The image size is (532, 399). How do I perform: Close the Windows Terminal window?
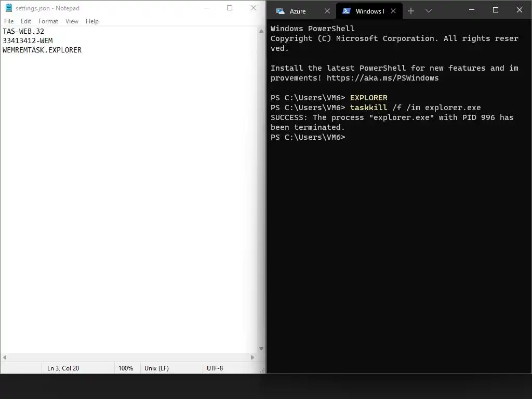pos(520,10)
